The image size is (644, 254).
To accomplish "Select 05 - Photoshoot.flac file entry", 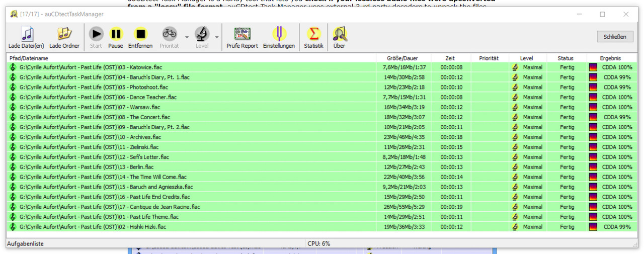I will click(x=322, y=88).
